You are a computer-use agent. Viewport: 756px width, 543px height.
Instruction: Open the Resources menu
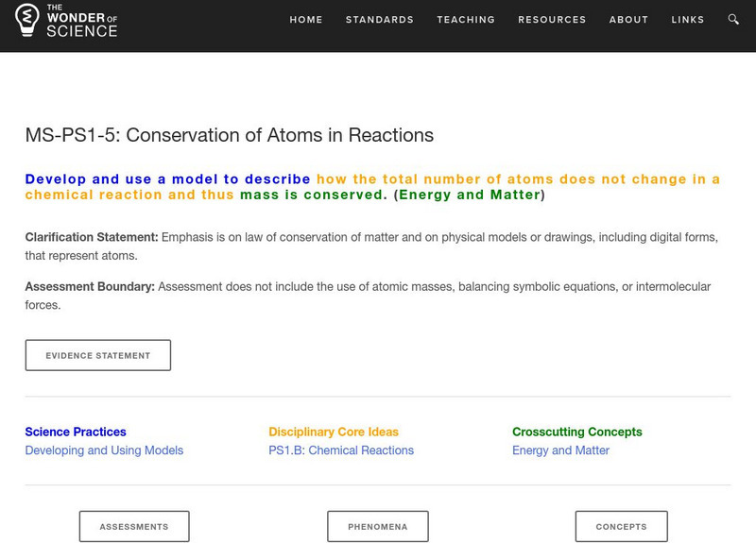[552, 20]
